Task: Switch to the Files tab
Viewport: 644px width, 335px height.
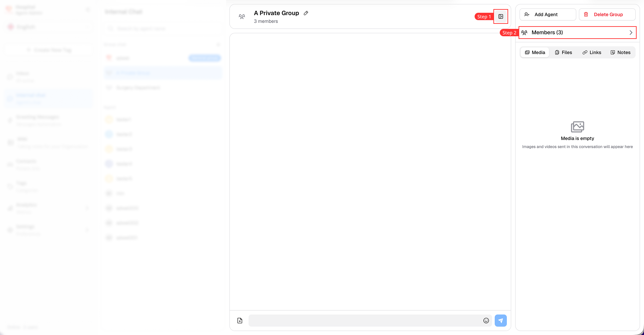Action: [x=563, y=52]
